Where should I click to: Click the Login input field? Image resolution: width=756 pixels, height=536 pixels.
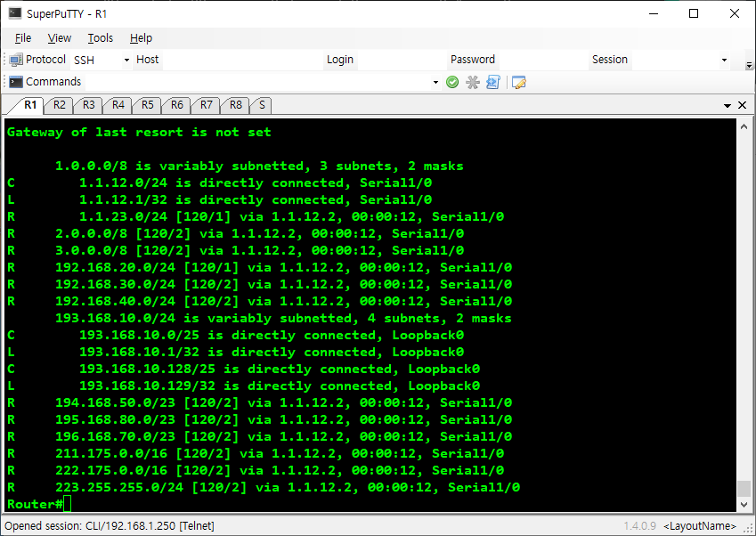pyautogui.click(x=402, y=60)
